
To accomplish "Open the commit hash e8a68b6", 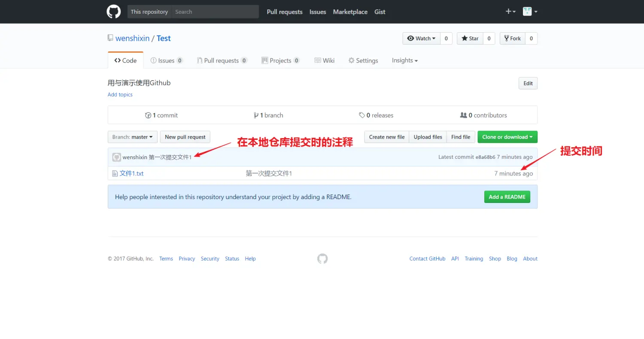I will click(485, 157).
